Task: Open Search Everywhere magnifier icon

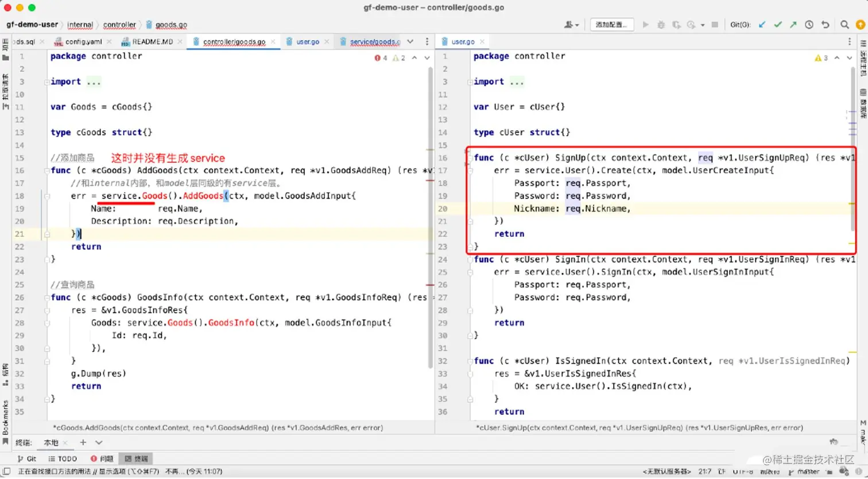Action: [x=844, y=25]
